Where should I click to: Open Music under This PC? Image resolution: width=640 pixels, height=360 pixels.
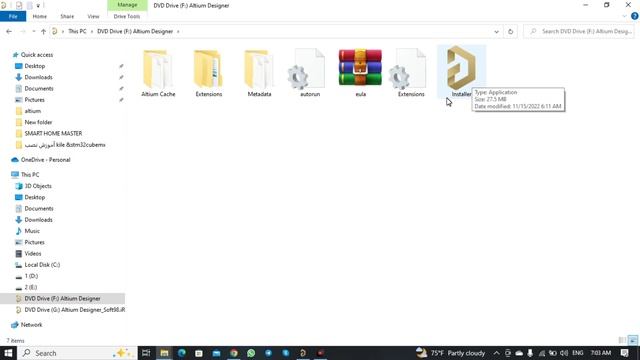32,231
